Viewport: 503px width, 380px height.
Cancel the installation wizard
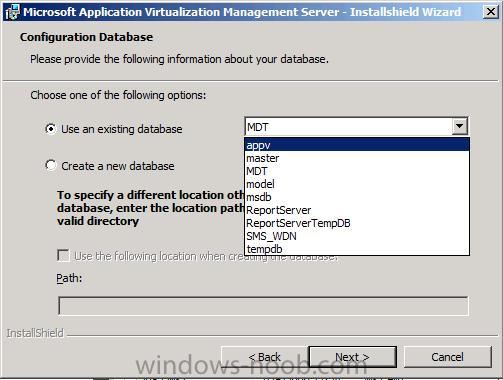pyautogui.click(x=447, y=357)
